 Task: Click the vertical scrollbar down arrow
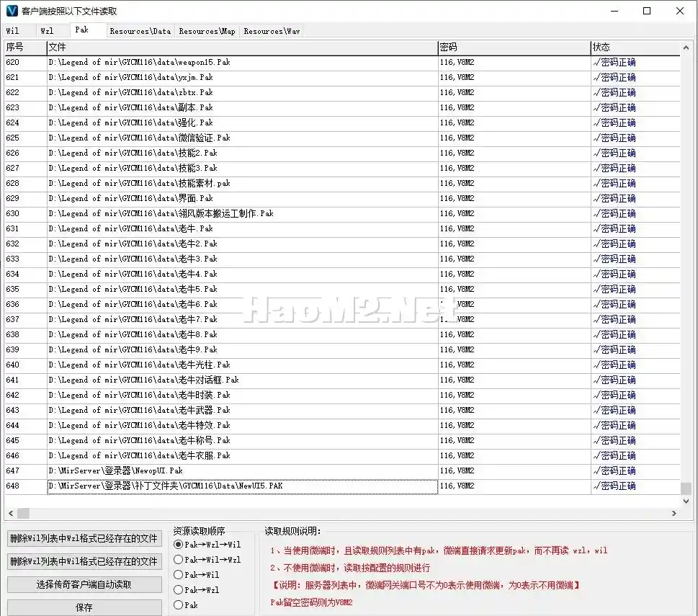686,501
